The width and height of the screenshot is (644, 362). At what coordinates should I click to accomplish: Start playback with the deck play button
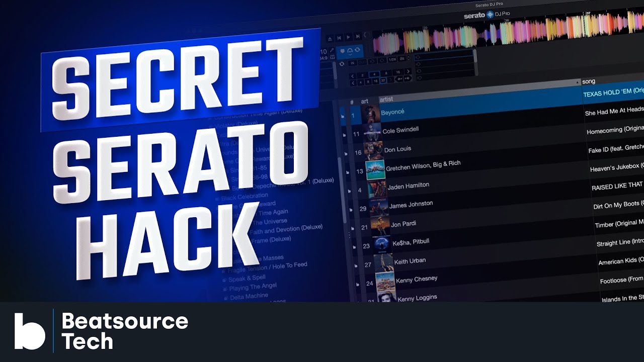(349, 37)
